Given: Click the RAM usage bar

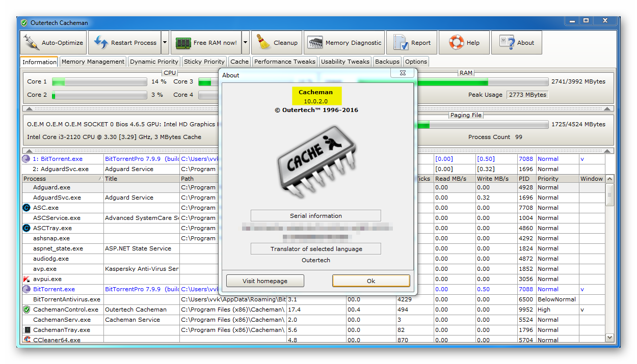Looking at the screenshot, I should point(453,81).
